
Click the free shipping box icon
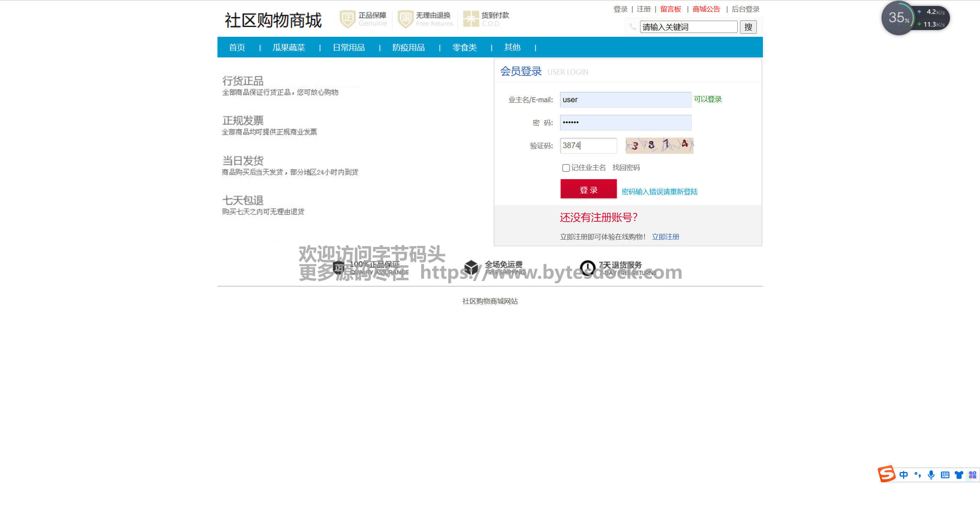click(471, 268)
